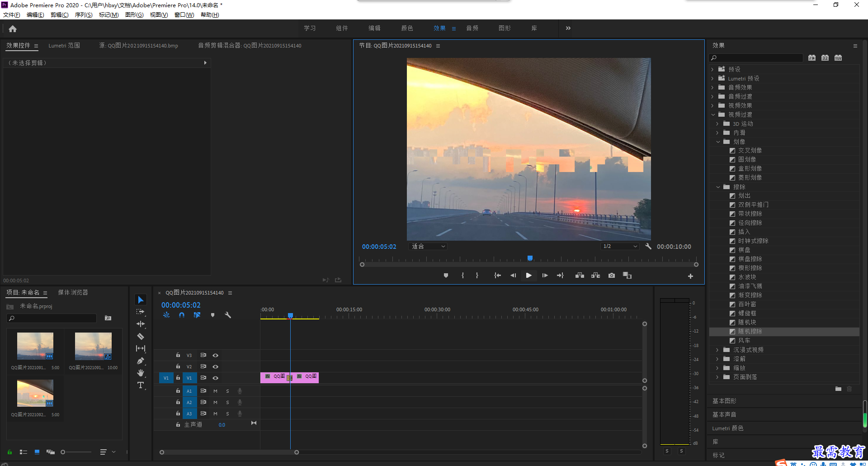
Task: Select the Slip tool
Action: (x=141, y=348)
